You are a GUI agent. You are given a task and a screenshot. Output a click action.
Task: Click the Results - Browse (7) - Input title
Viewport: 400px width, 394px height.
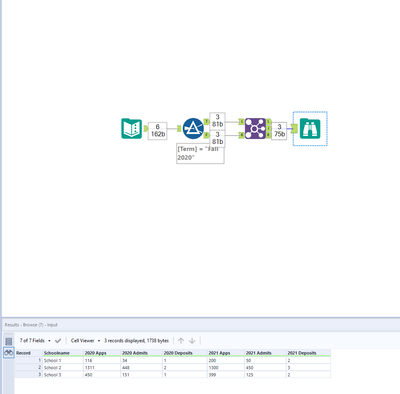pos(31,325)
